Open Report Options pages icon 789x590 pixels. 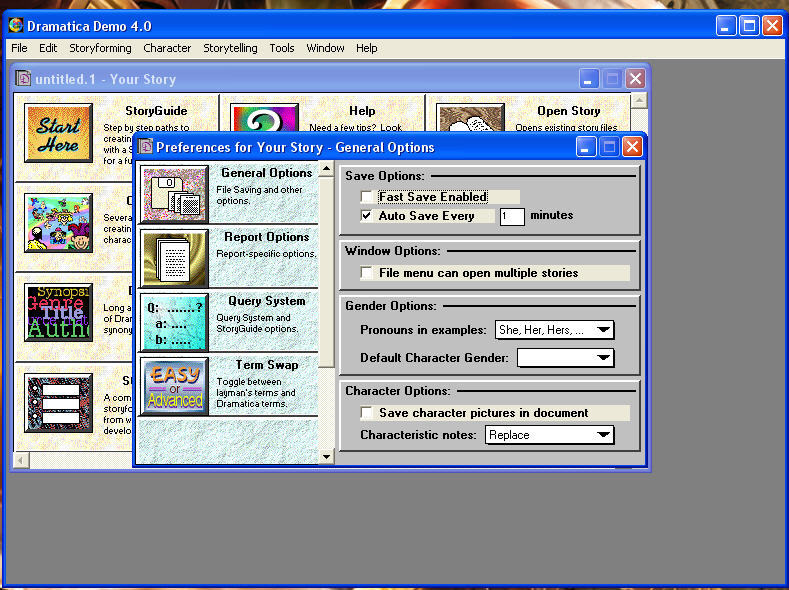pos(174,258)
